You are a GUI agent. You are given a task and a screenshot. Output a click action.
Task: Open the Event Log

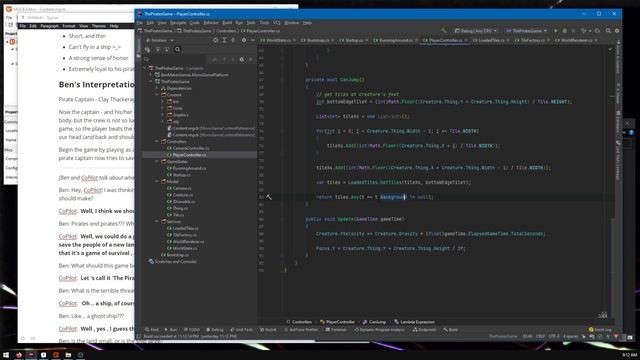pos(600,329)
